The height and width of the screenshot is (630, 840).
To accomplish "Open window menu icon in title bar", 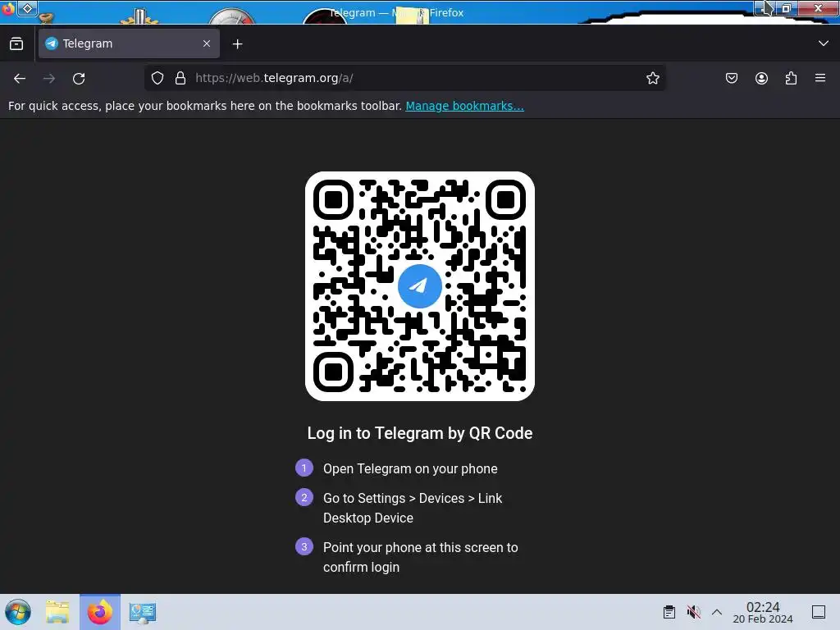I will pyautogui.click(x=27, y=8).
